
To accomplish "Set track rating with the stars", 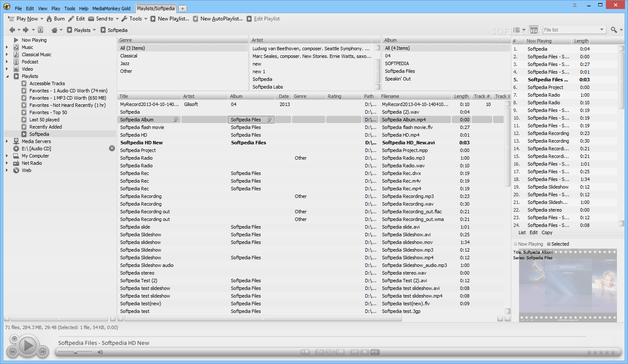I will (601, 352).
